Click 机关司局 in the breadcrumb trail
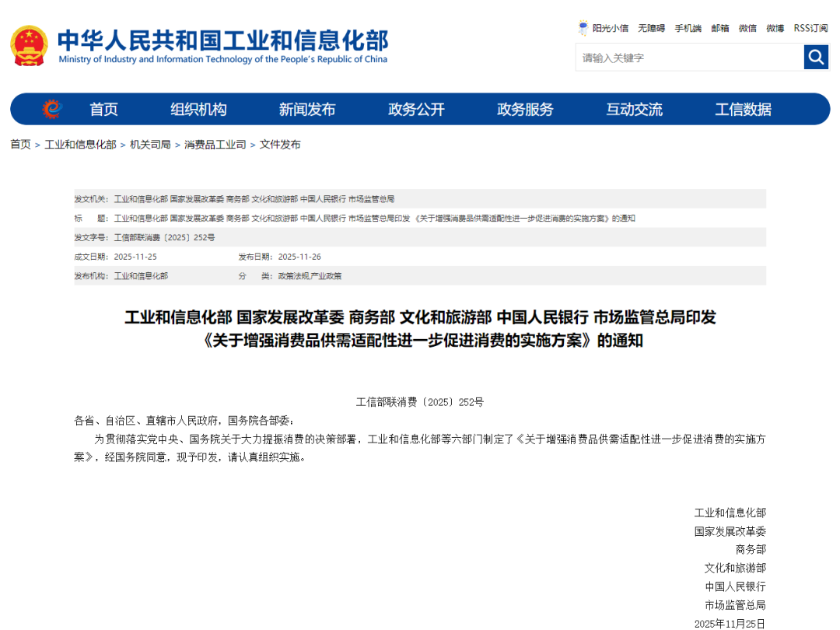Viewport: 840px width, 630px height. [x=150, y=145]
